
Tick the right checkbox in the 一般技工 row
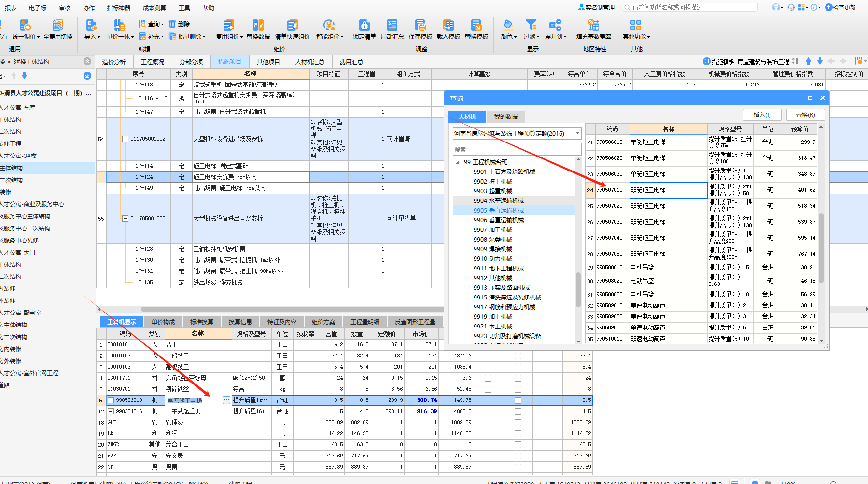tap(518, 356)
